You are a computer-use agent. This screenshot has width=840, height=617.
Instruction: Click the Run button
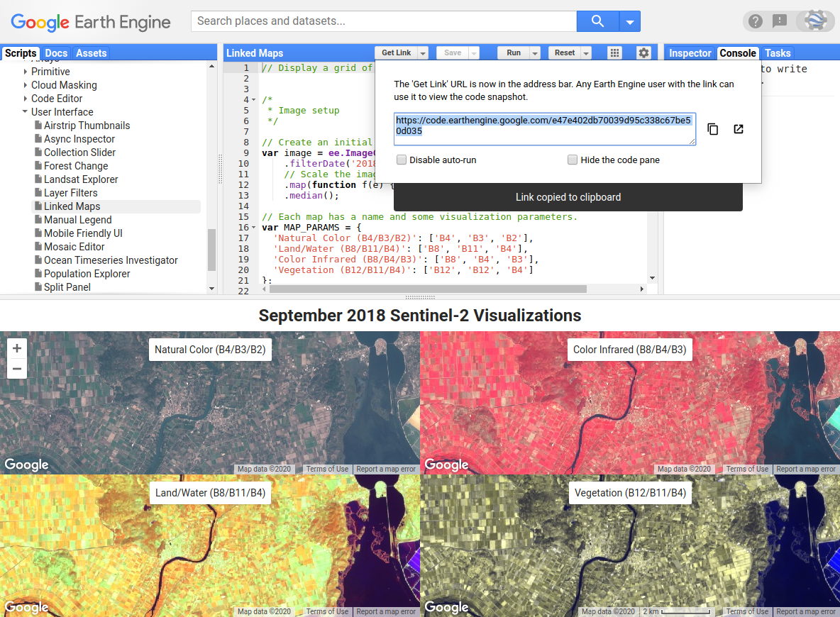pyautogui.click(x=513, y=52)
